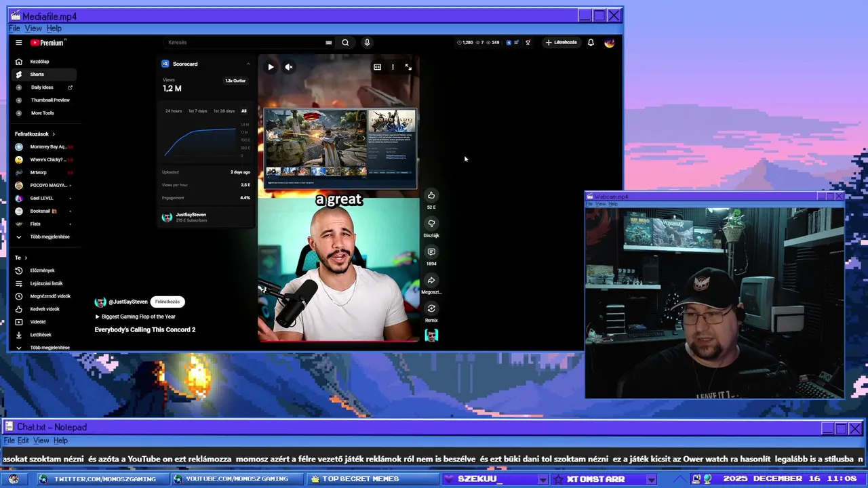Dislike the Short (Diszlájk)

[431, 224]
